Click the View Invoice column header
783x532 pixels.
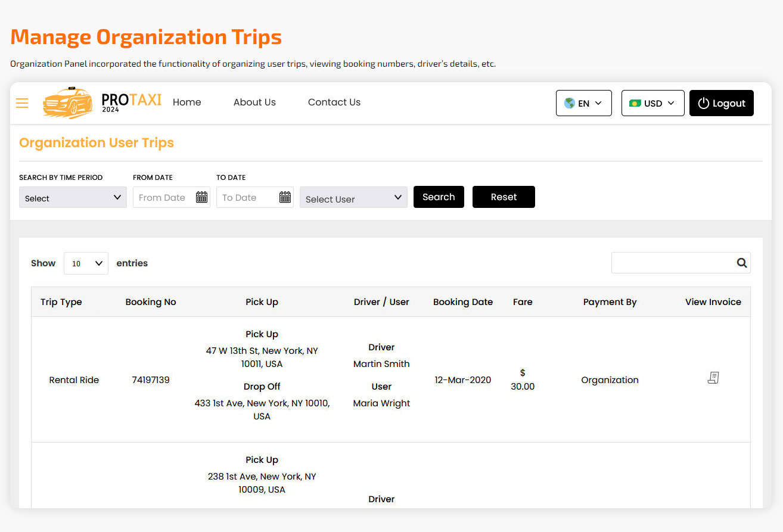713,302
